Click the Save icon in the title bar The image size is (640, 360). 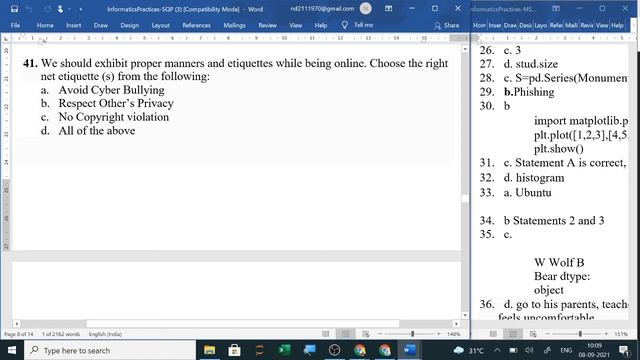coord(14,9)
